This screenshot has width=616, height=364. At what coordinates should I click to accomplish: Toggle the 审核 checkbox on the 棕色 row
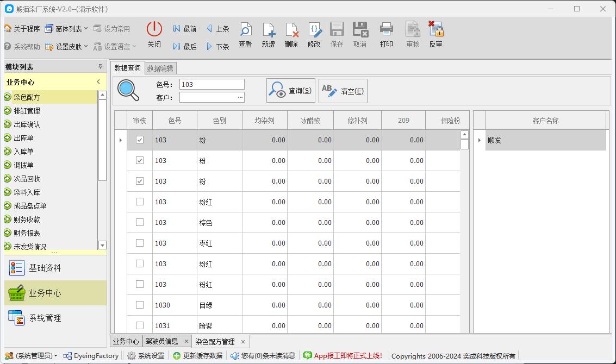click(140, 222)
